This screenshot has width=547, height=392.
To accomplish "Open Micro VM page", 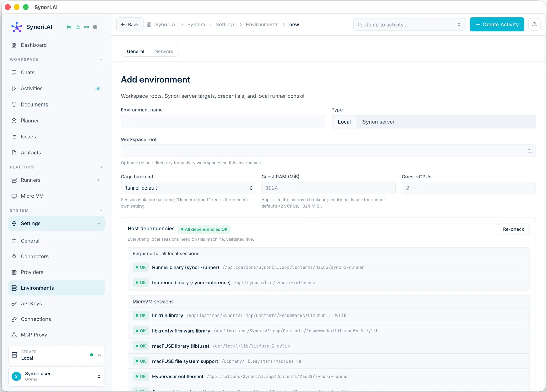I will (x=56, y=196).
